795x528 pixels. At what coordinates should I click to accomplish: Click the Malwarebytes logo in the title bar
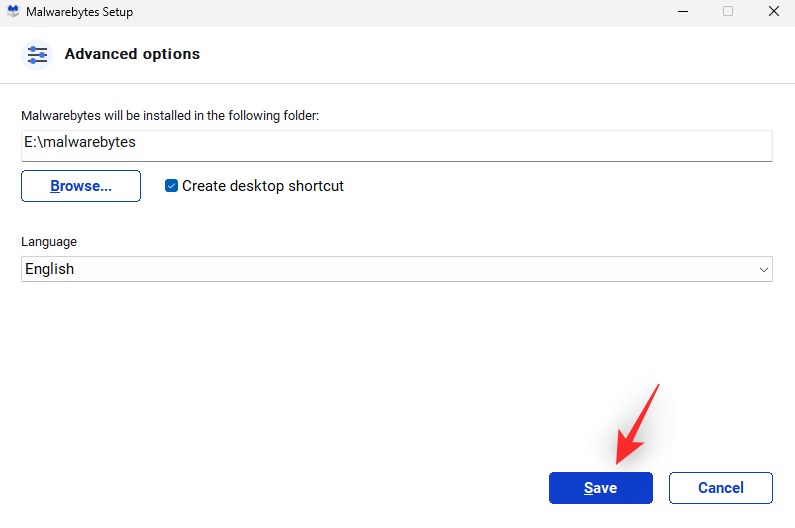12,12
